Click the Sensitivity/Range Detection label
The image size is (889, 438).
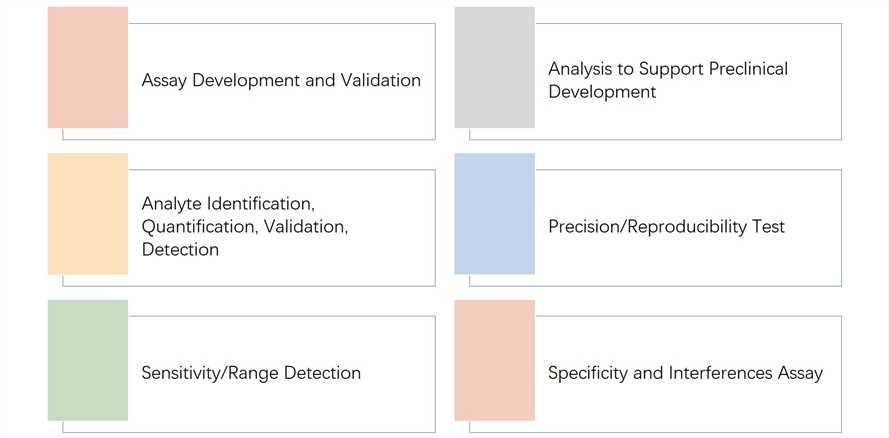click(251, 373)
